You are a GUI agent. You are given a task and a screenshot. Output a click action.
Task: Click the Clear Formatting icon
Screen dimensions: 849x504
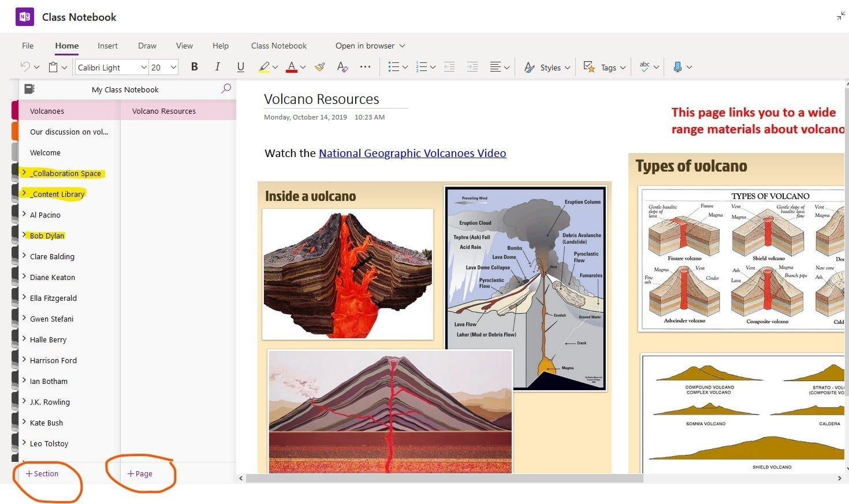click(x=342, y=67)
